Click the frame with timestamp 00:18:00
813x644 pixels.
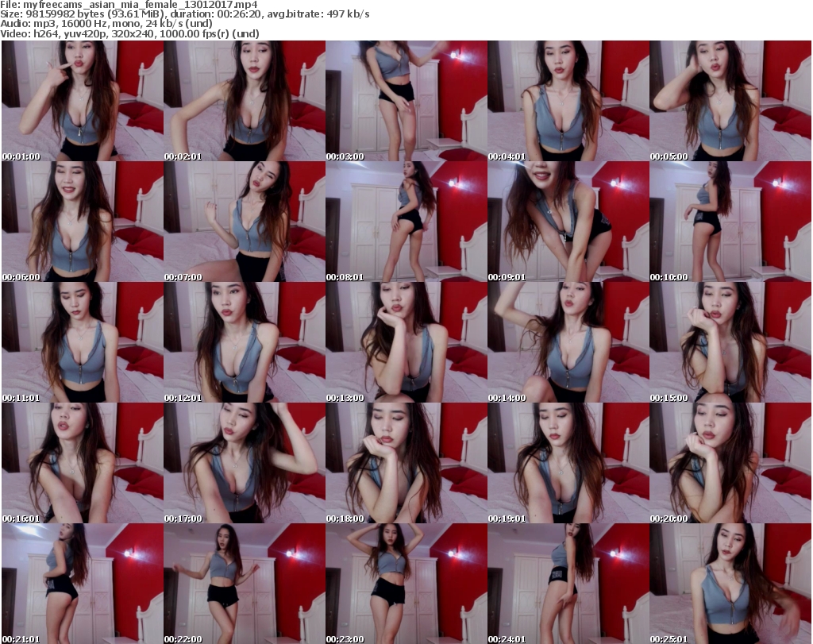(x=406, y=464)
